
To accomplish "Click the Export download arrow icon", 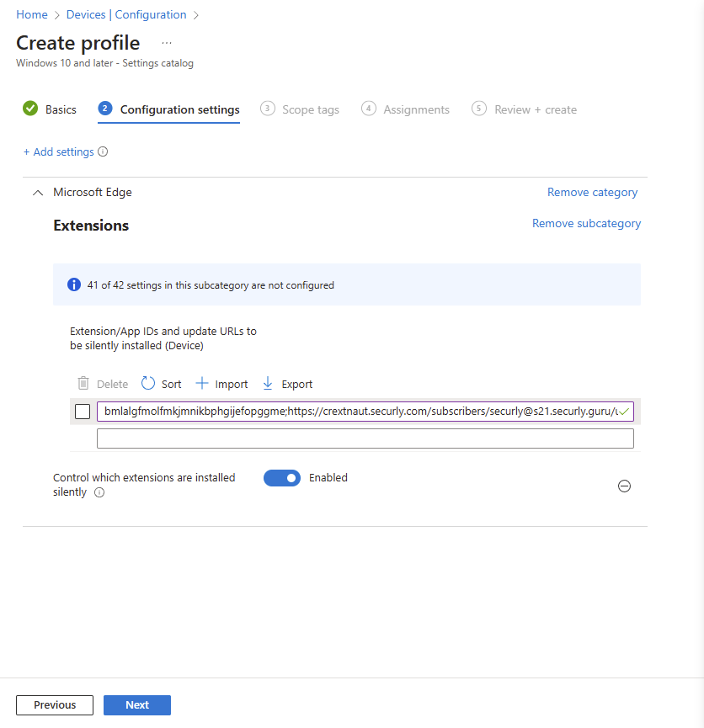I will 268,384.
